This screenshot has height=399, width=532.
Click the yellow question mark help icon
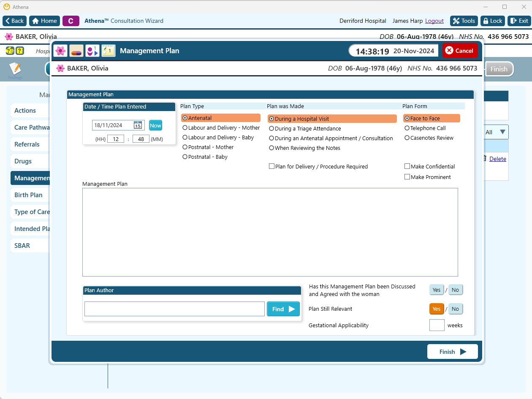pos(20,51)
